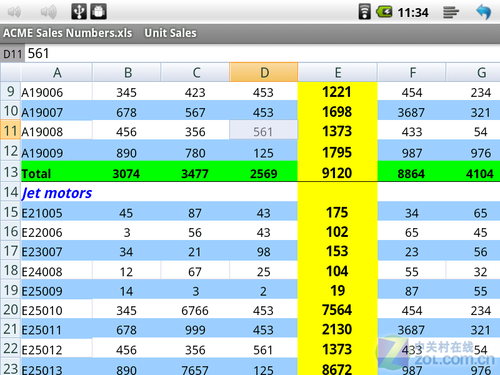
Task: Select column D header
Action: 264,72
